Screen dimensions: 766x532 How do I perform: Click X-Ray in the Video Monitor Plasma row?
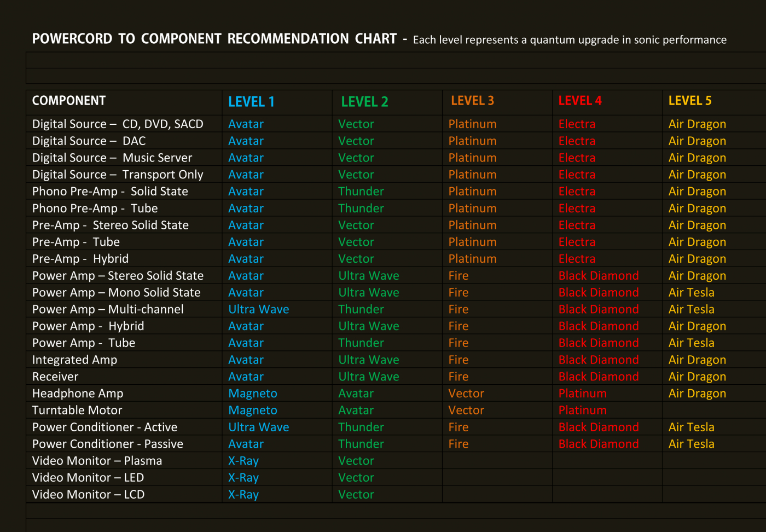click(243, 461)
